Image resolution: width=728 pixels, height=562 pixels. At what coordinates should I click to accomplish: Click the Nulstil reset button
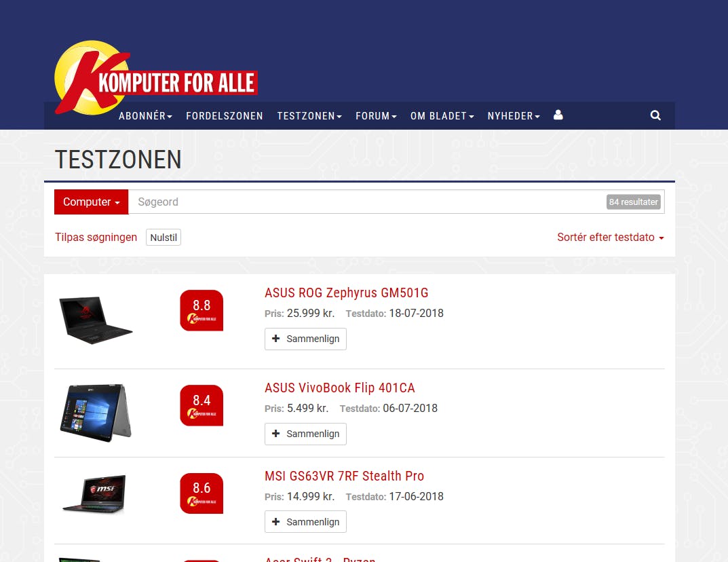pyautogui.click(x=164, y=238)
